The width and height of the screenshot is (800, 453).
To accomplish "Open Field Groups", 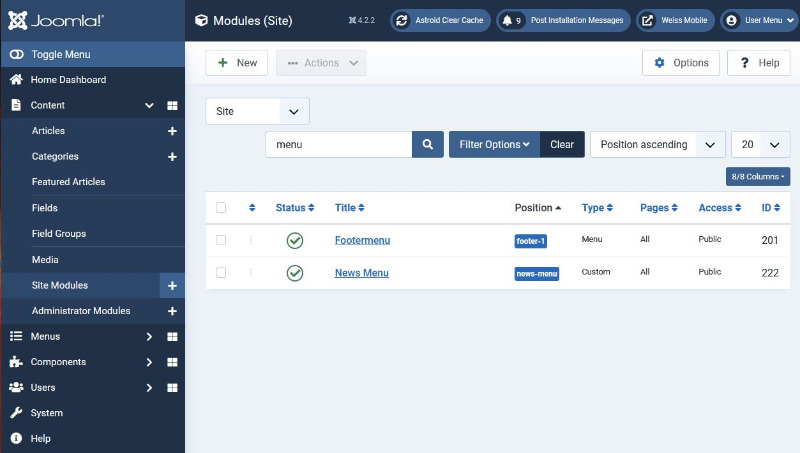I will click(59, 234).
